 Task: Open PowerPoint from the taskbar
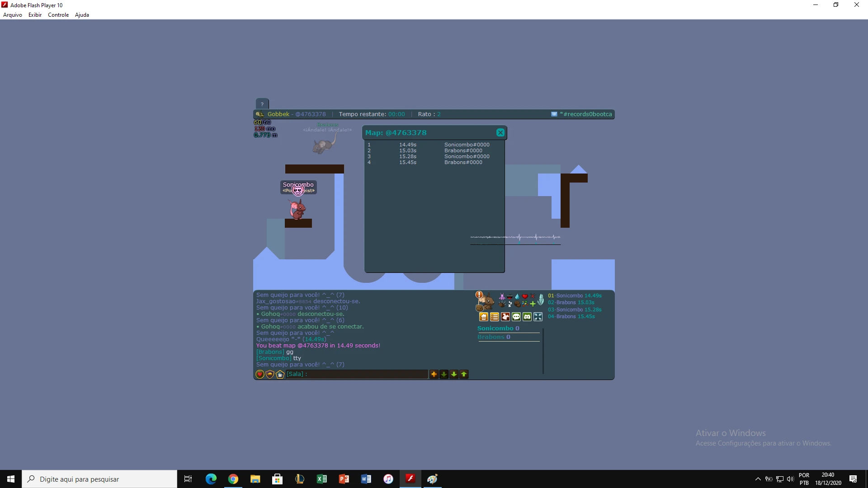click(344, 479)
